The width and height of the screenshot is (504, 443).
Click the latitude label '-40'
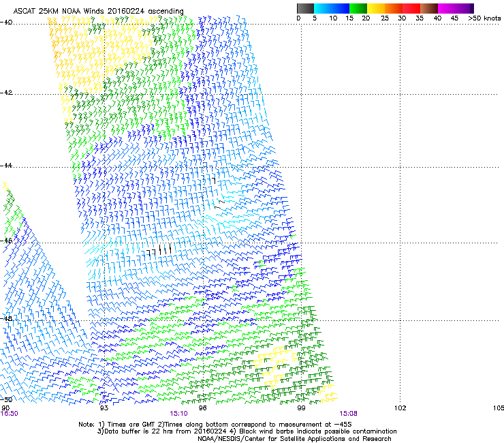click(x=6, y=22)
